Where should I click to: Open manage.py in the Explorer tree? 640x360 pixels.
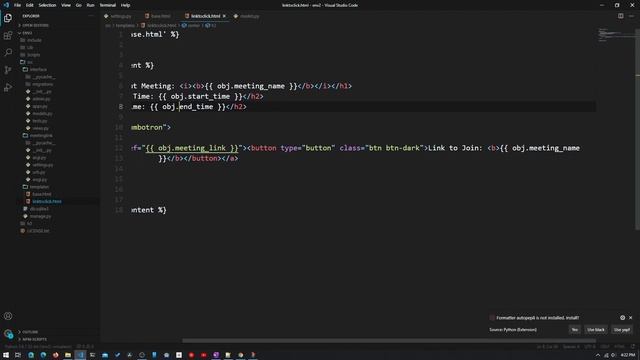[x=40, y=216]
